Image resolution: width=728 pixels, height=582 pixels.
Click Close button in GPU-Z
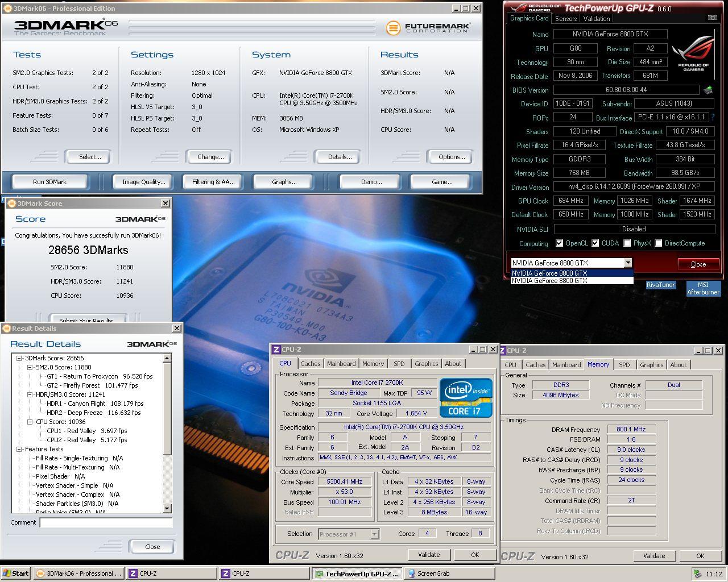point(698,264)
